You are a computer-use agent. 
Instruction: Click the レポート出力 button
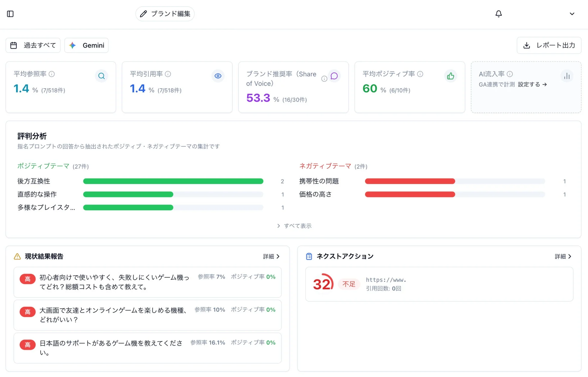click(549, 46)
